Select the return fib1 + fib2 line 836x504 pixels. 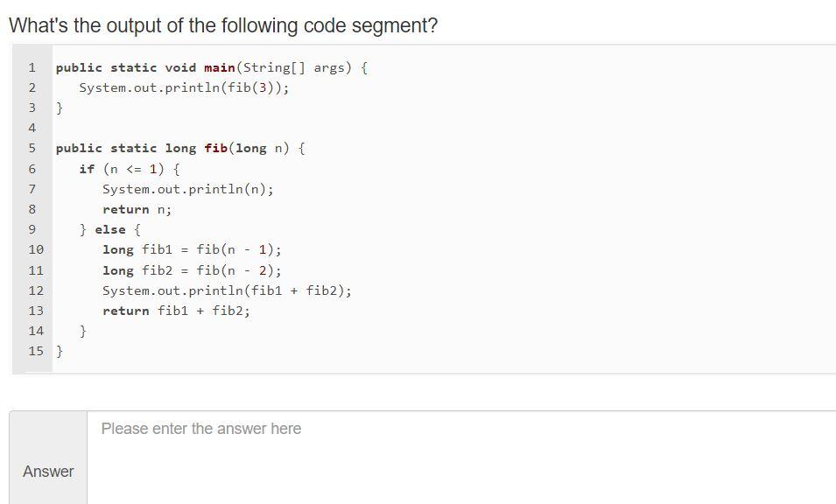pos(178,311)
